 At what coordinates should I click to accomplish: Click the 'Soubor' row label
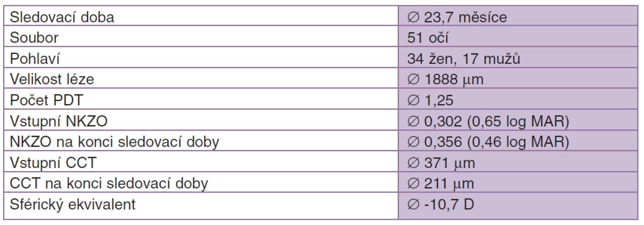(x=34, y=38)
